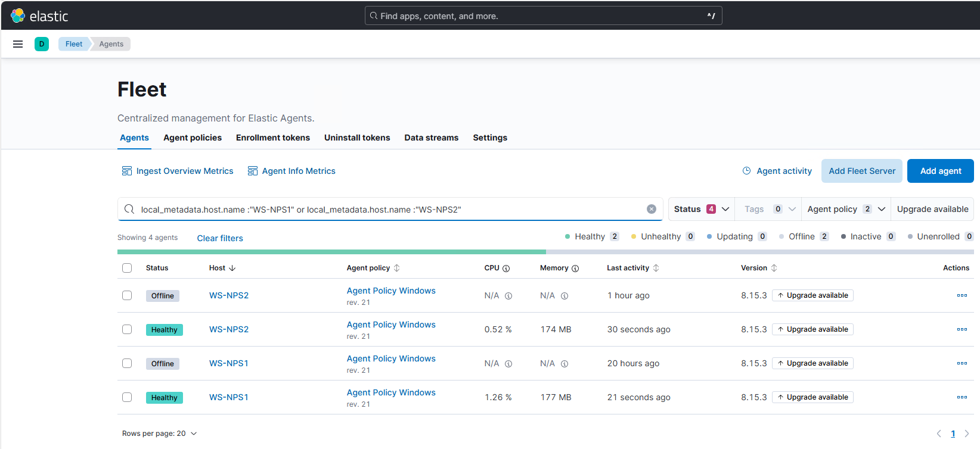Open healthy WS-NPS1 host link
This screenshot has height=449, width=980.
pos(229,397)
